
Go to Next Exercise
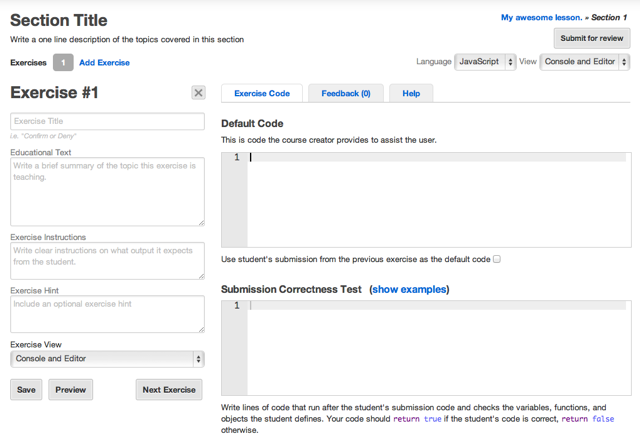pos(169,390)
